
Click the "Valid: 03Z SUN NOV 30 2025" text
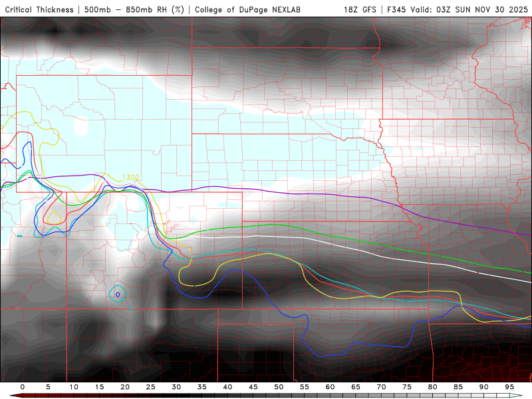(x=469, y=9)
